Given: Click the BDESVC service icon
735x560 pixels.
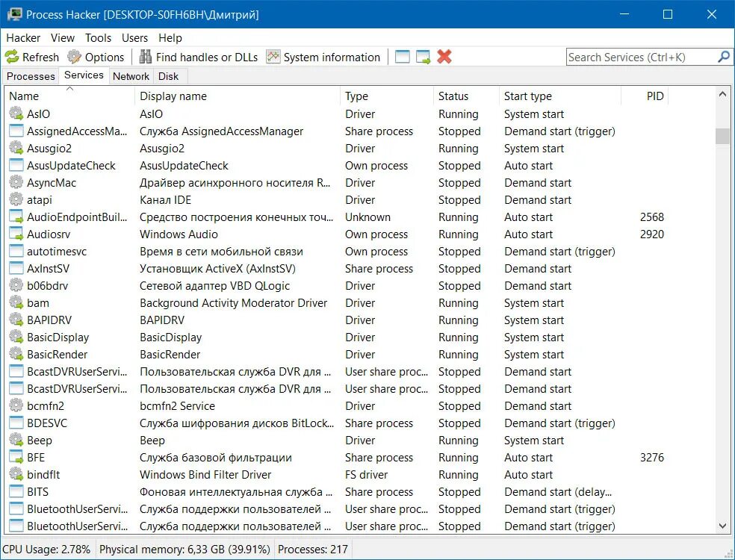Looking at the screenshot, I should [x=16, y=423].
